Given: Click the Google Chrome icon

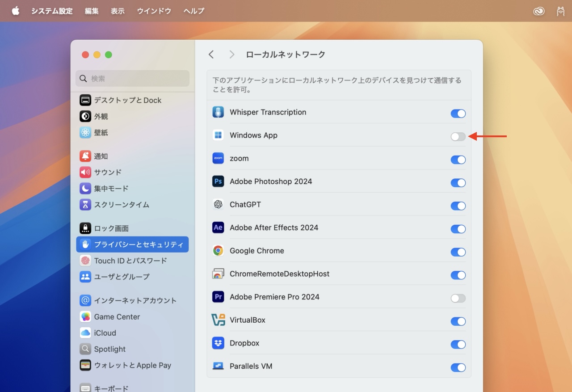Looking at the screenshot, I should [218, 251].
